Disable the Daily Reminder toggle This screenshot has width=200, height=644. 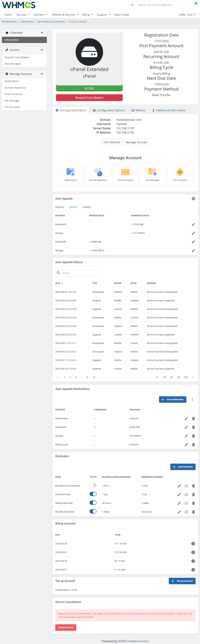[x=93, y=494]
